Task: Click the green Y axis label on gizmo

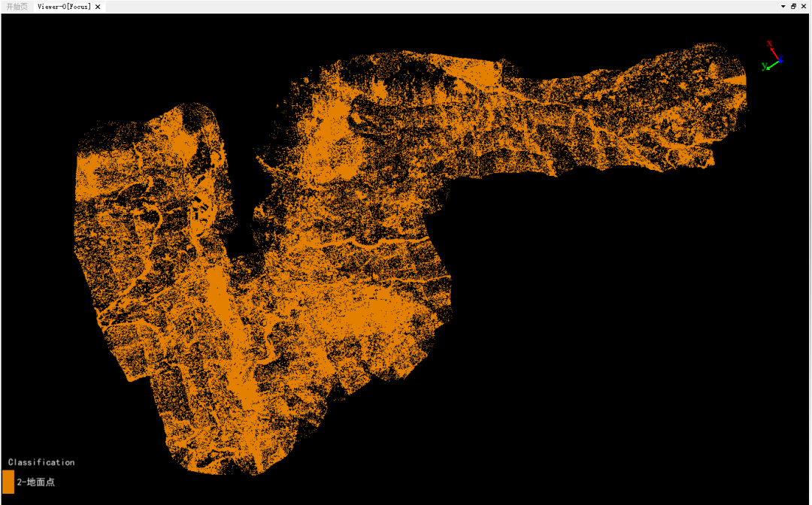Action: pos(765,66)
